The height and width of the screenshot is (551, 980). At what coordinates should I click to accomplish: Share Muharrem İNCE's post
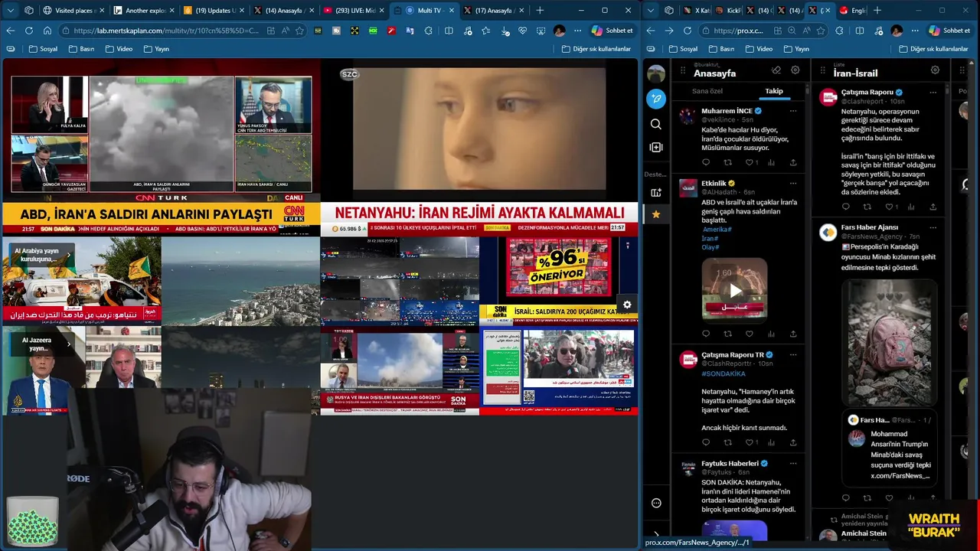(x=793, y=162)
